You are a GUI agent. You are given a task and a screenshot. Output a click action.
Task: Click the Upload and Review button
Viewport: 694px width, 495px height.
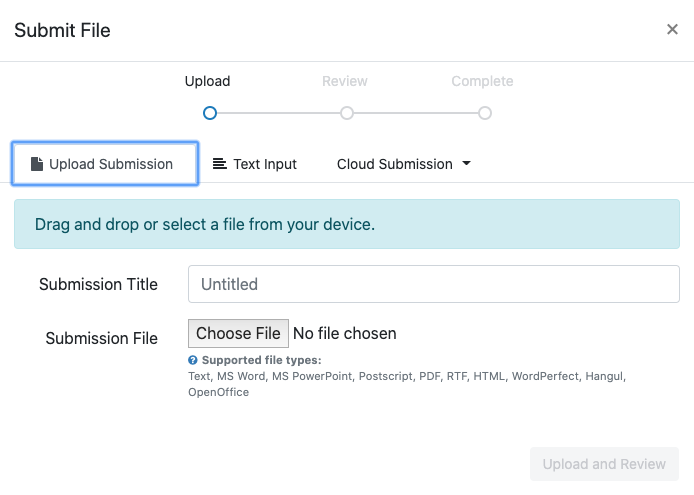click(604, 464)
